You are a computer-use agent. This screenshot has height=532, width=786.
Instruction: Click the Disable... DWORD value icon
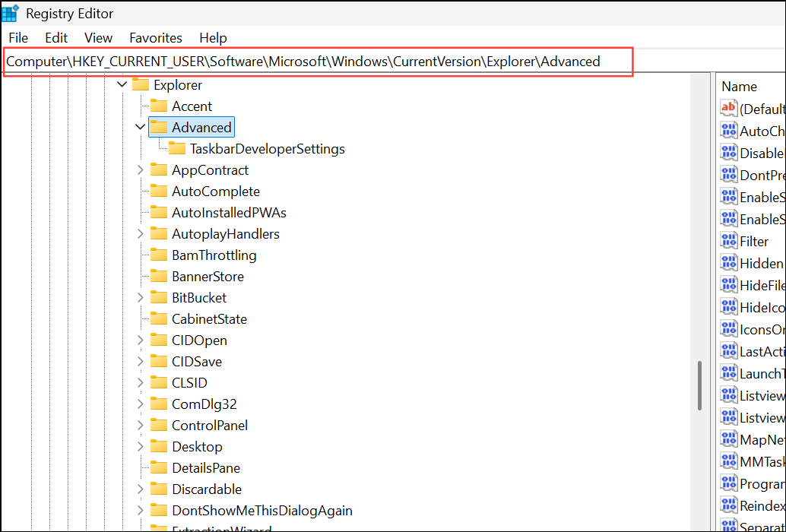click(728, 152)
